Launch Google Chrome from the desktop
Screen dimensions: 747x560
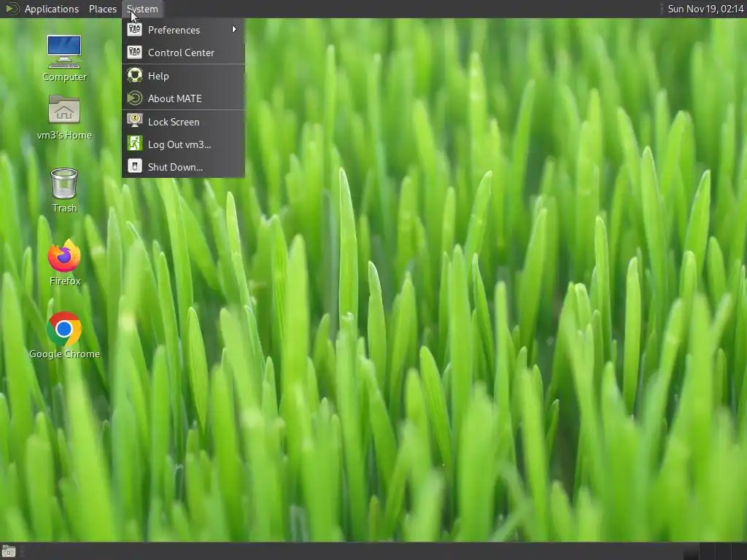click(x=64, y=329)
